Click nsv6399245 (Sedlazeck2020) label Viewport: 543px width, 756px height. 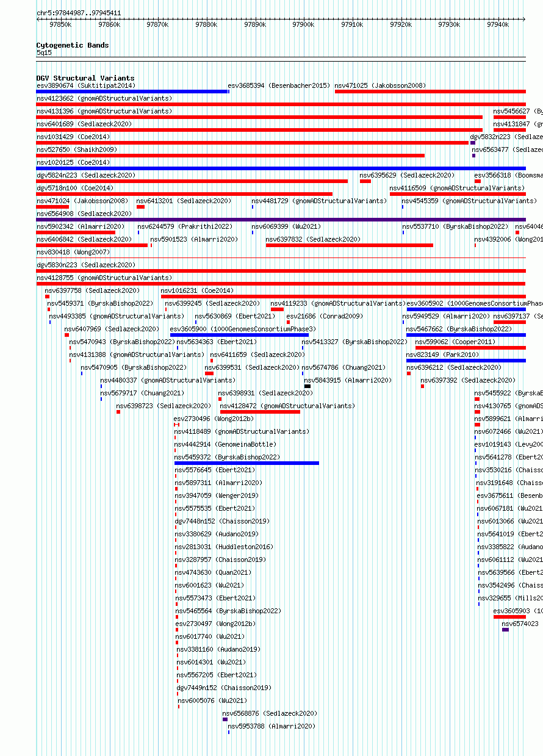point(212,303)
